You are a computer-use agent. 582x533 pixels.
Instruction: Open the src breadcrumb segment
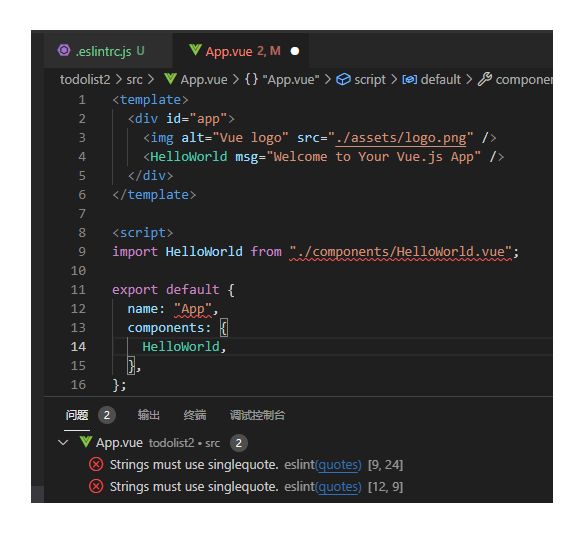click(134, 79)
